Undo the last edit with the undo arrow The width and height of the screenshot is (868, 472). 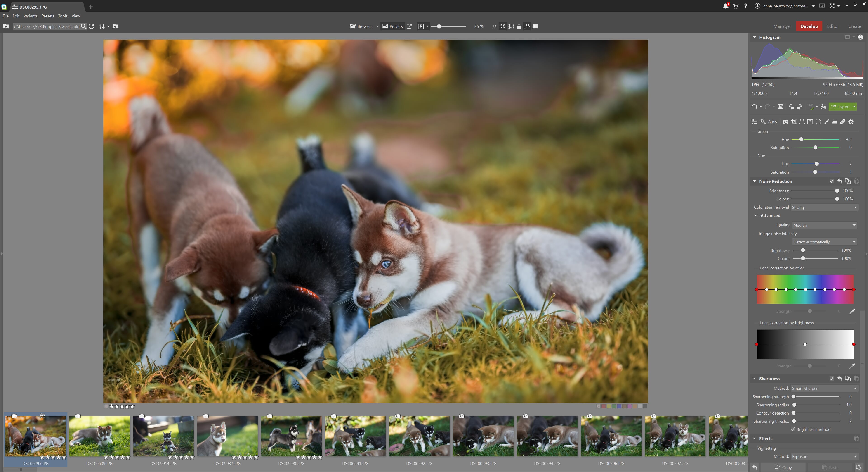(x=754, y=107)
